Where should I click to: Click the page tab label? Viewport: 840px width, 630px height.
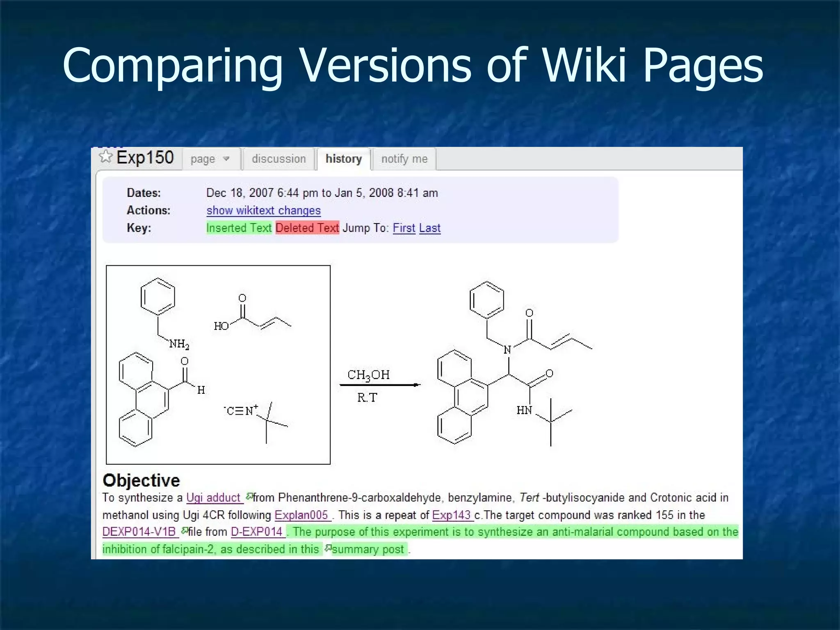(203, 159)
